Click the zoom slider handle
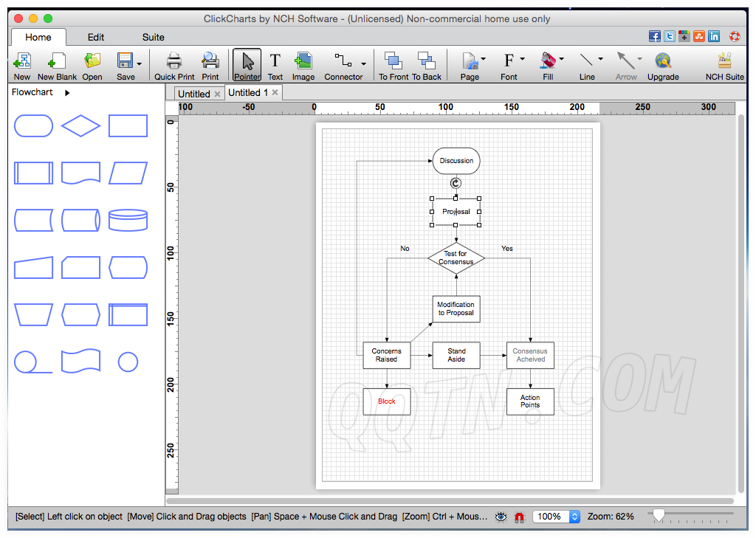 coord(659,515)
